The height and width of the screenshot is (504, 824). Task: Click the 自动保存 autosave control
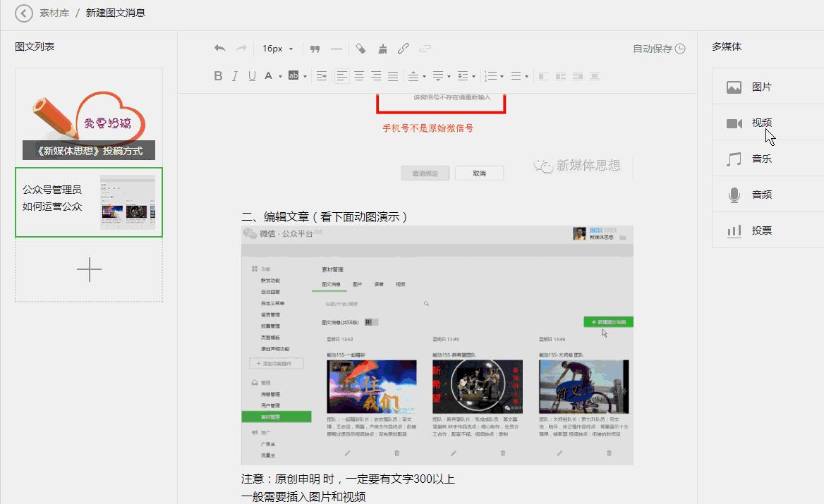coord(657,49)
